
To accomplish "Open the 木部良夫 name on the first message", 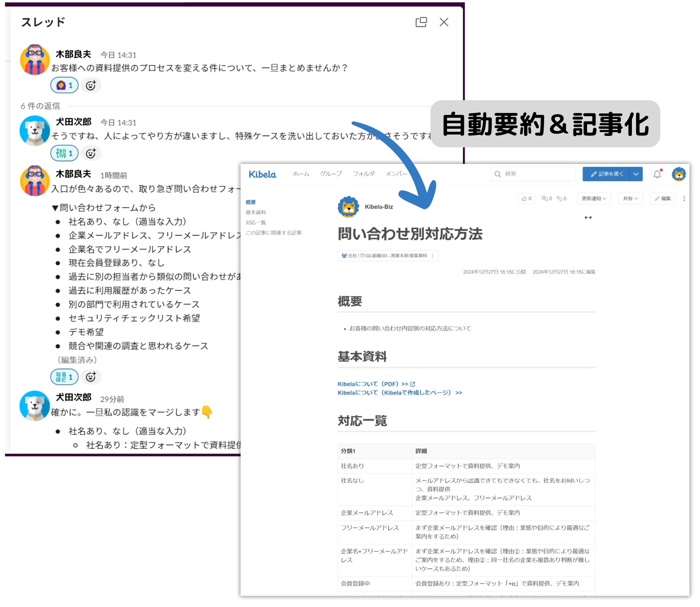I will [73, 54].
